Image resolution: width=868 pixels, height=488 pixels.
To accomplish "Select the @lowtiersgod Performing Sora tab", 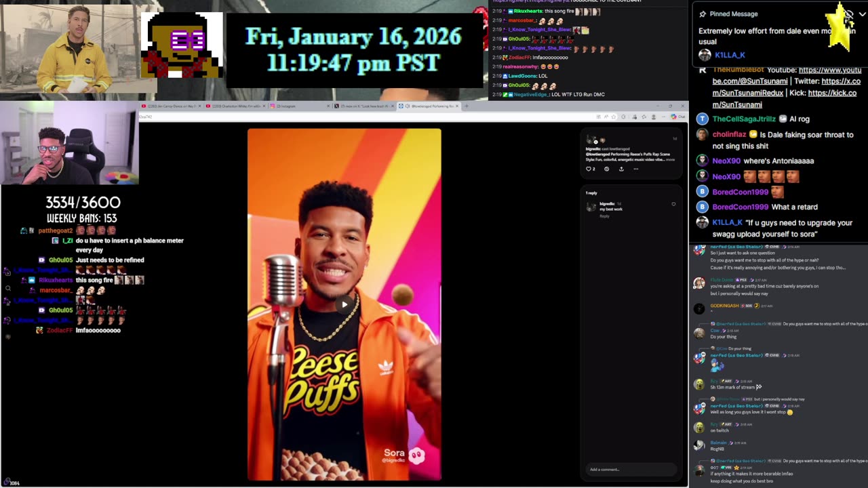I will 429,106.
